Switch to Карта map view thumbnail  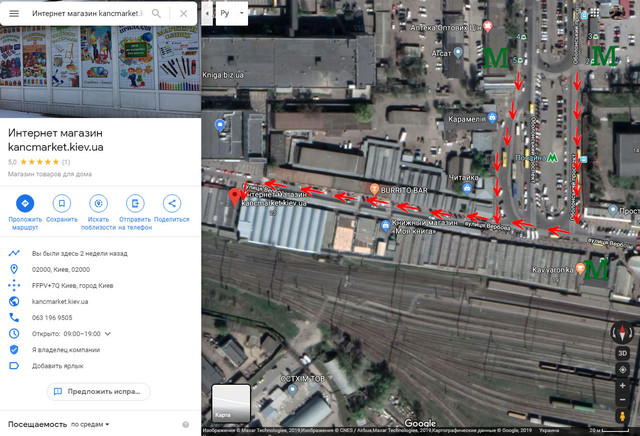(x=231, y=403)
